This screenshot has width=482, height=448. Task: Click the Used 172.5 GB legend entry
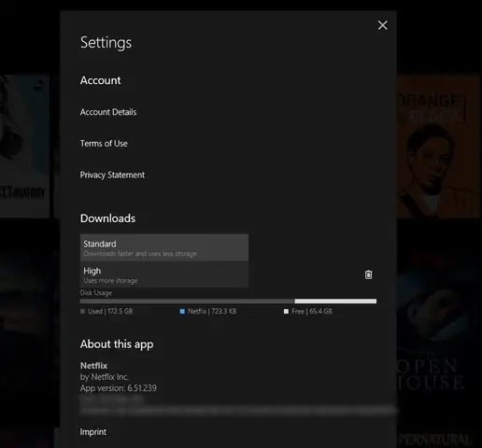106,311
